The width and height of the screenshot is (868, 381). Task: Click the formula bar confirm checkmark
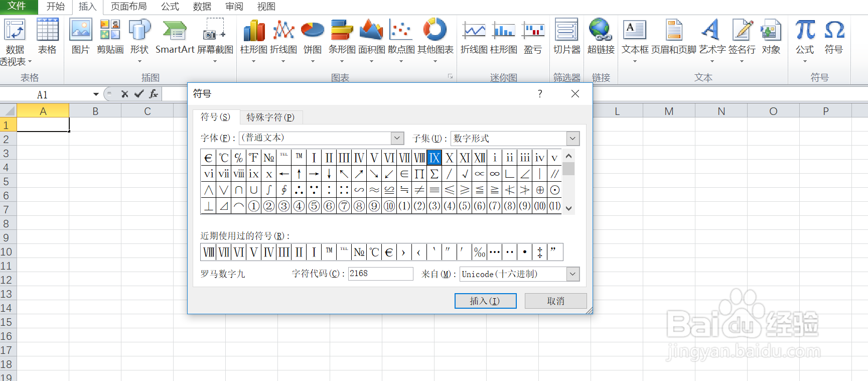[139, 94]
